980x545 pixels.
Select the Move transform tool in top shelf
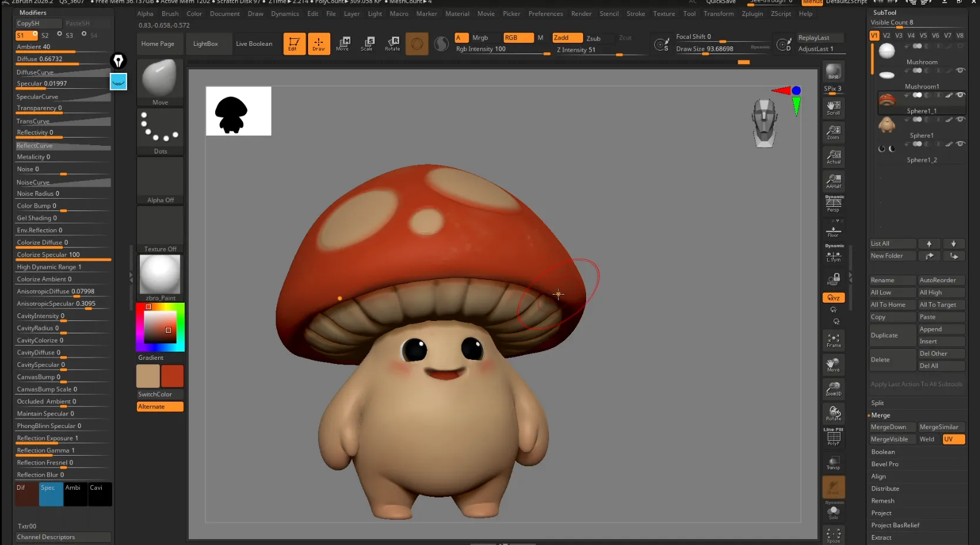[343, 44]
